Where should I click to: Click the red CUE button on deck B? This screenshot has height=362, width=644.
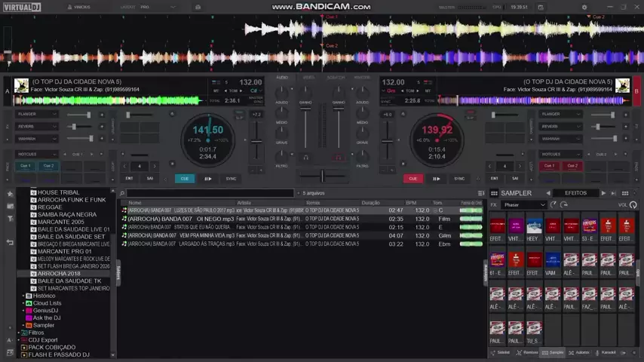412,179
